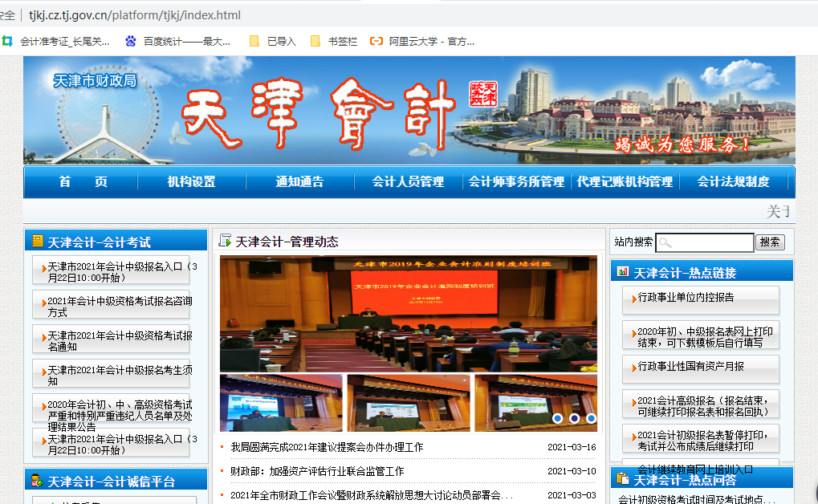Open news 财政部：加强资产评估行业联合监管工作
818x504 pixels.
click(x=317, y=471)
